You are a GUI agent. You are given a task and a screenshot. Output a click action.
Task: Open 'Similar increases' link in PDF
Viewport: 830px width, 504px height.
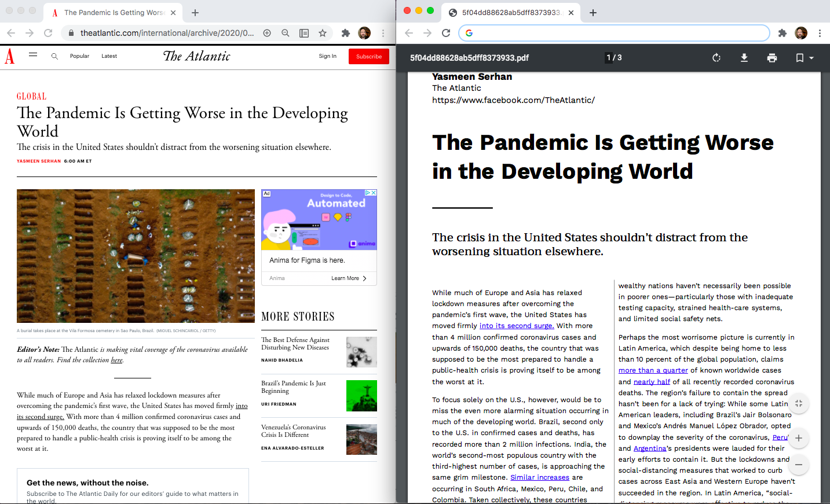click(540, 477)
